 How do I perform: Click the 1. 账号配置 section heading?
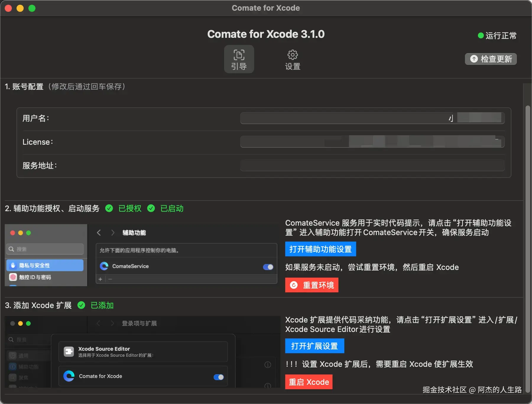click(24, 87)
